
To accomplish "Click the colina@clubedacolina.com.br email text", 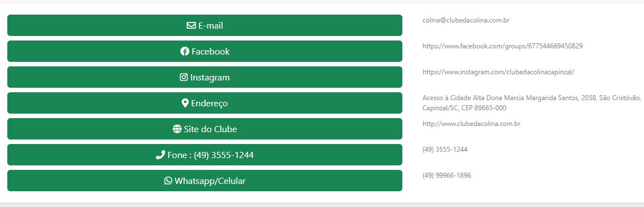I will [466, 20].
